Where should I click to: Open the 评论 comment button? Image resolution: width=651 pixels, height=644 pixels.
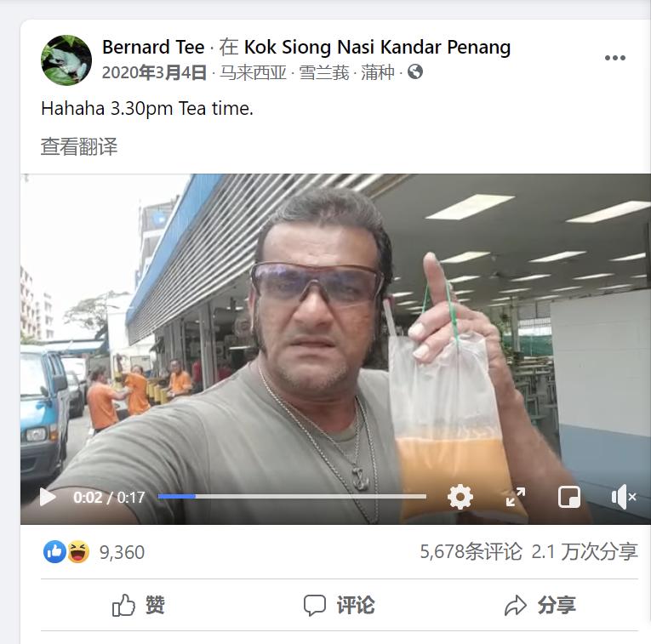tap(340, 606)
